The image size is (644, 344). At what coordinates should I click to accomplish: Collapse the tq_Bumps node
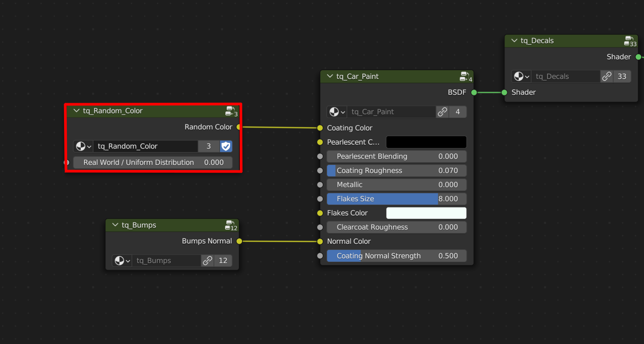[x=115, y=225]
